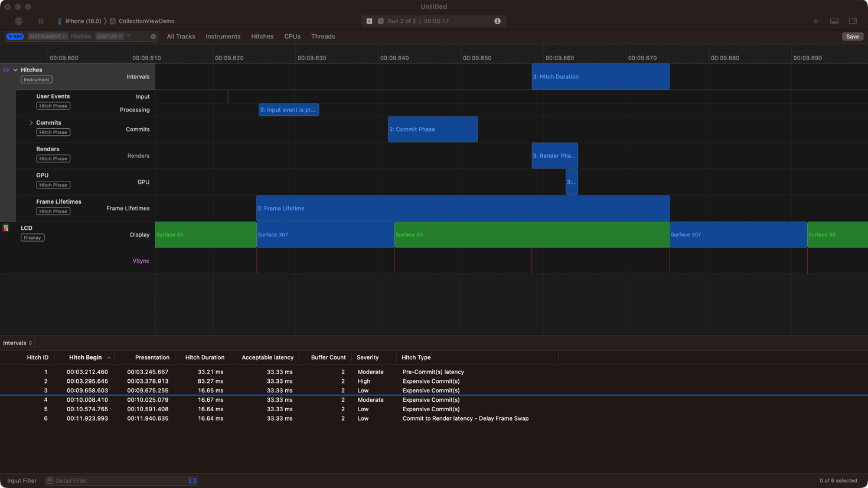This screenshot has height=488, width=868.
Task: Toggle the right inspector pane icon
Action: point(853,21)
